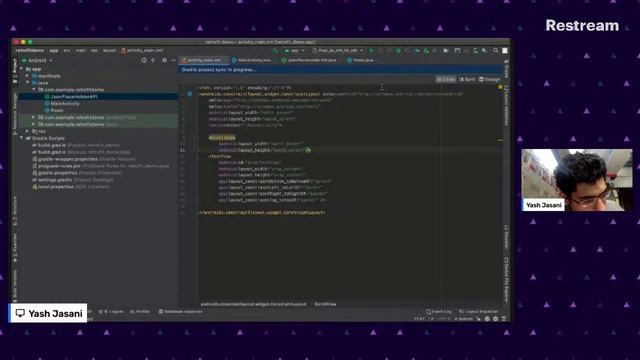This screenshot has width=640, height=360.
Task: Click the green Run app icon
Action: pyautogui.click(x=371, y=51)
